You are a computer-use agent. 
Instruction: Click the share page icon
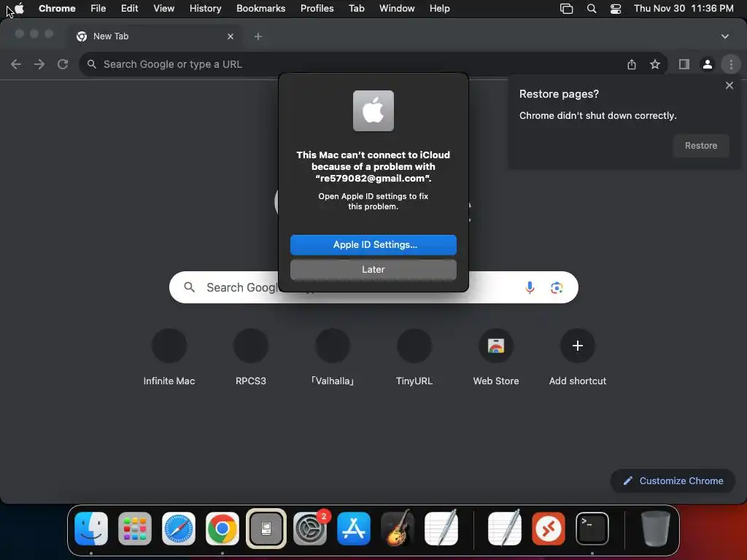pyautogui.click(x=632, y=64)
